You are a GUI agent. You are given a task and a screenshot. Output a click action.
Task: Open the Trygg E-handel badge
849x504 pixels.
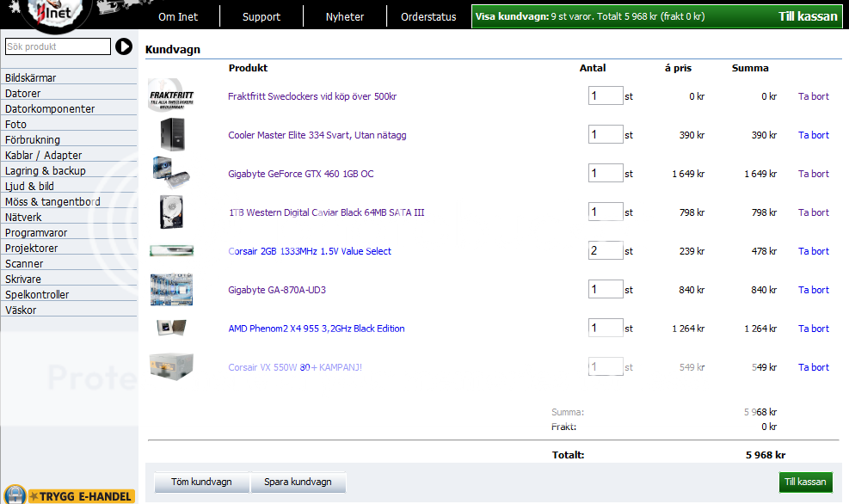(x=70, y=495)
